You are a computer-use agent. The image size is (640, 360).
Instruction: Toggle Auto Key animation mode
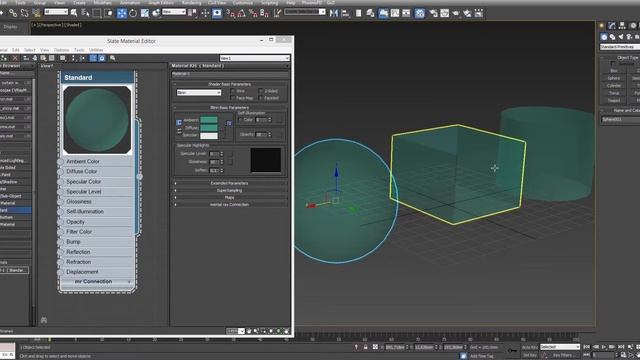coord(529,347)
